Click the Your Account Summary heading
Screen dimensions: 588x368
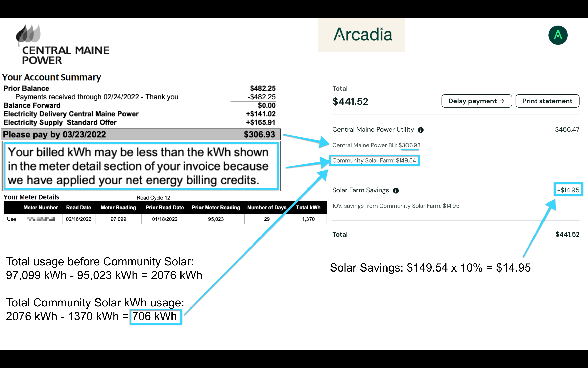(x=51, y=77)
